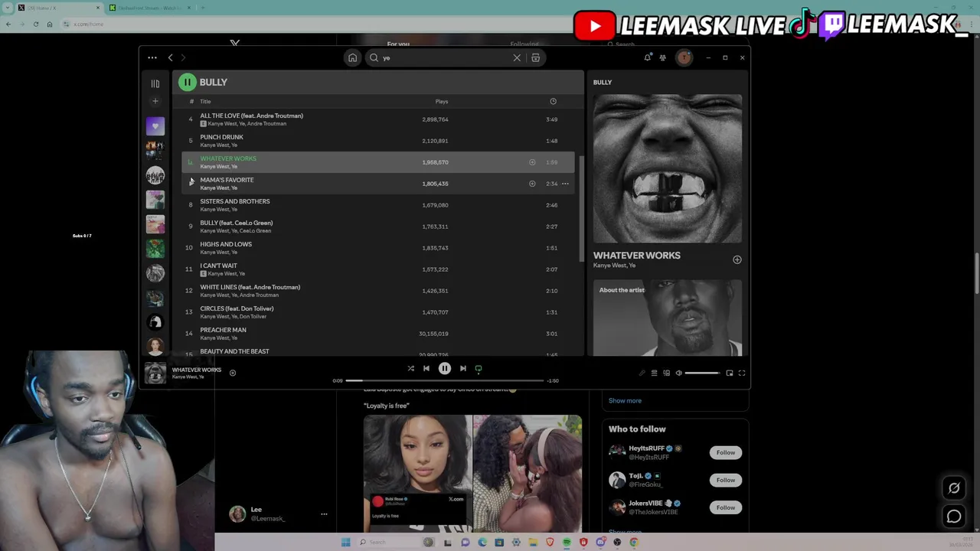The width and height of the screenshot is (980, 551).
Task: Sort tracks by Title column
Action: coord(205,101)
